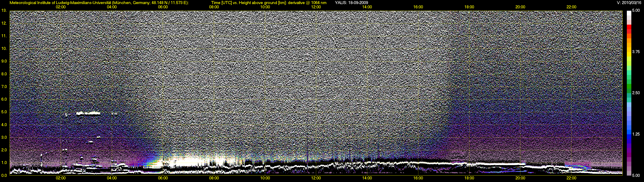This screenshot has width=644, height=182.
Task: Click '14:00' on the upper time axis
Action: coord(367,7)
